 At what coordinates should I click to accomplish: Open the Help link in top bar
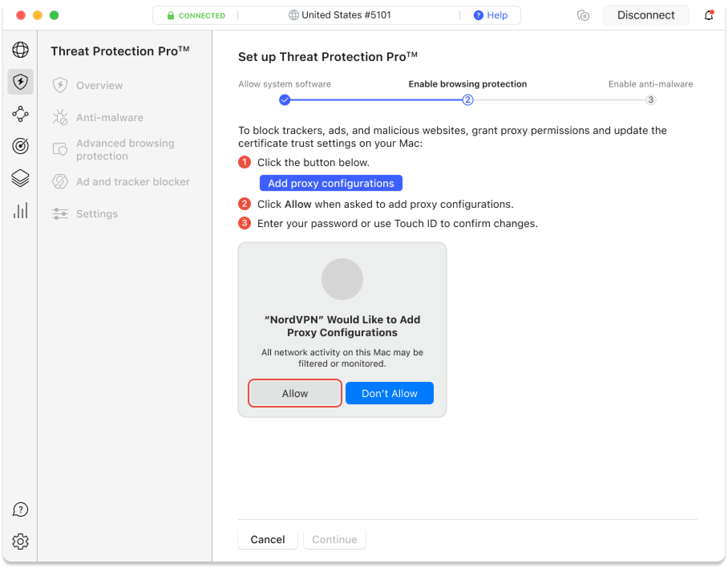[x=491, y=15]
